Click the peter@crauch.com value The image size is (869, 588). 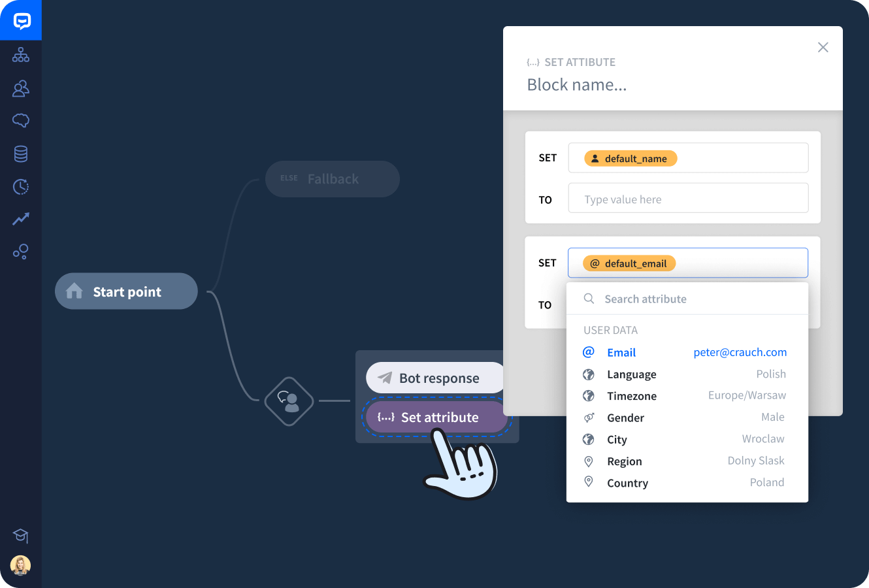point(740,352)
